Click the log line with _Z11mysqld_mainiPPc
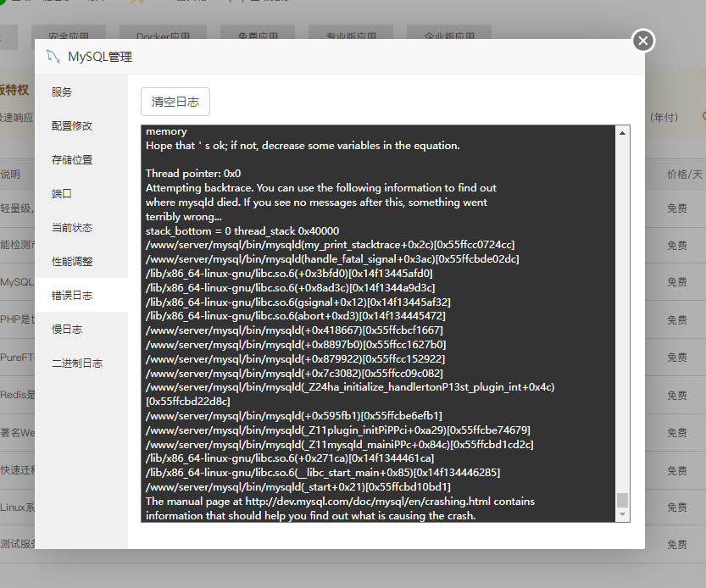The image size is (706, 588). 340,444
